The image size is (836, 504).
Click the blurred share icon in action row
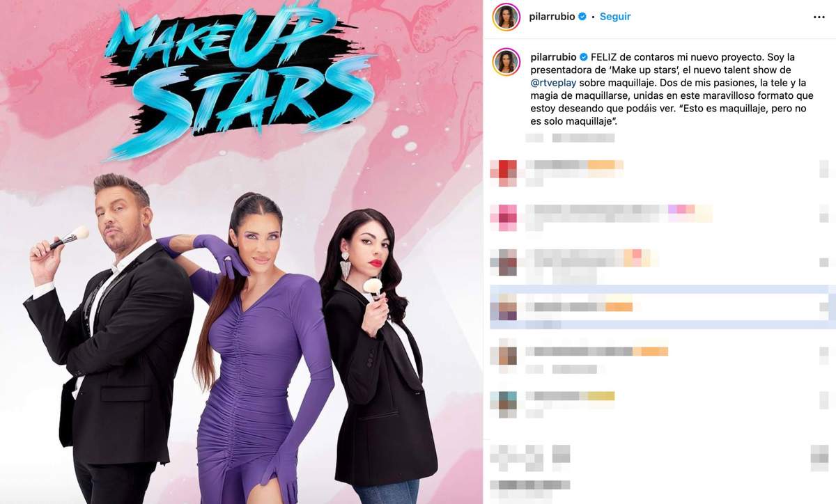coord(561,457)
